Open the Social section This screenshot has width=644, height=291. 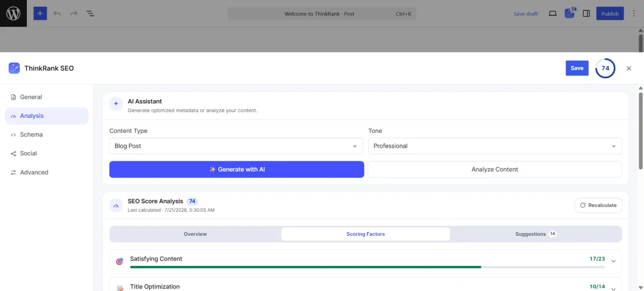(47, 153)
